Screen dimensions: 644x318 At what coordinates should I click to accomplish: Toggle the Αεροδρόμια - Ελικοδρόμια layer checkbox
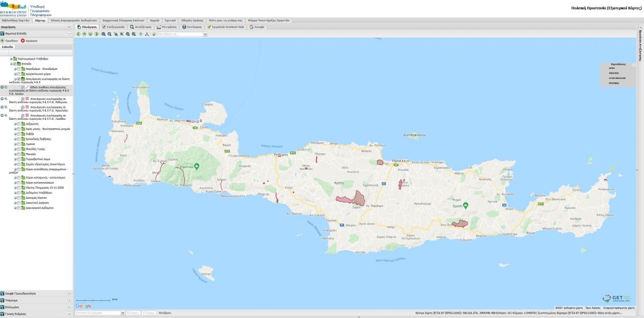(19, 69)
